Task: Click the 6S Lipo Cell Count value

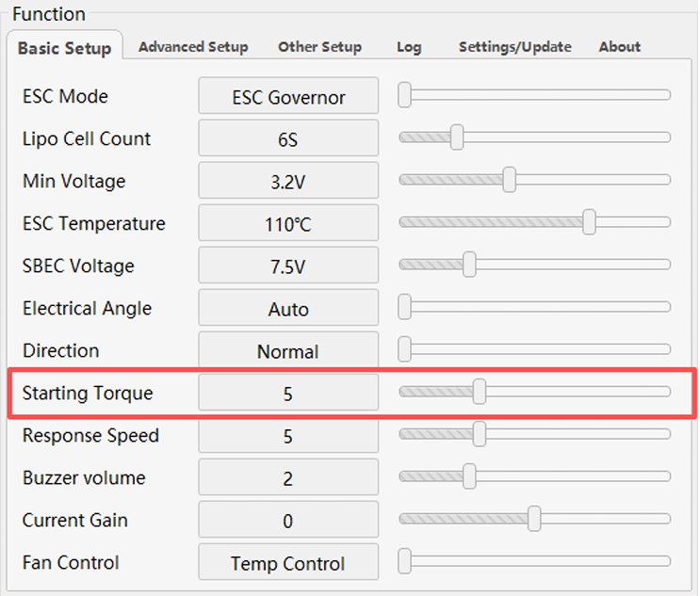Action: pos(288,139)
